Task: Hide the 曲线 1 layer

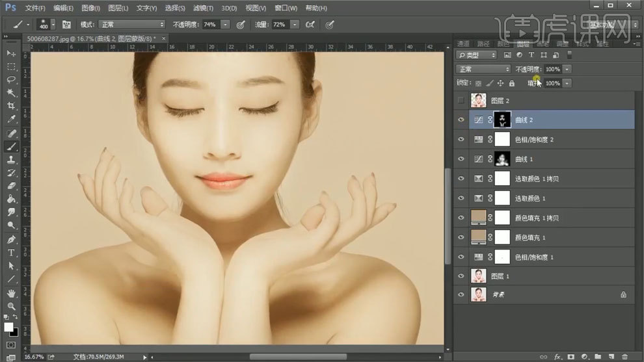Action: click(461, 159)
